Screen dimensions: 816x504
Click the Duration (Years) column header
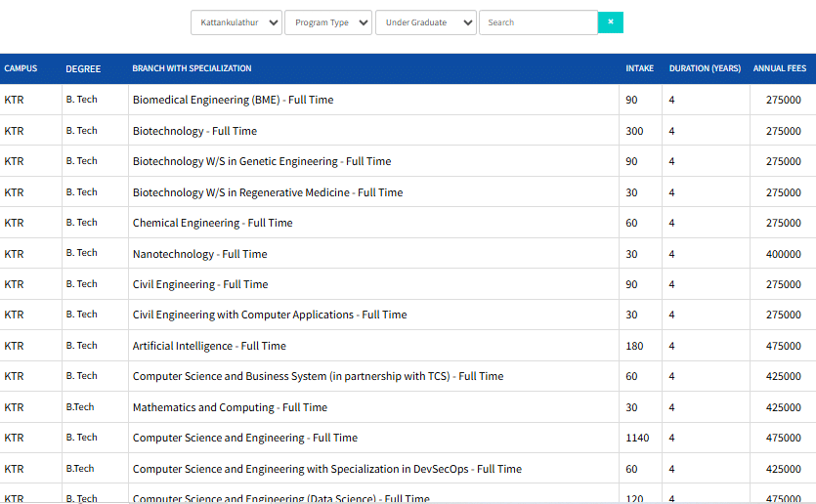tap(705, 68)
